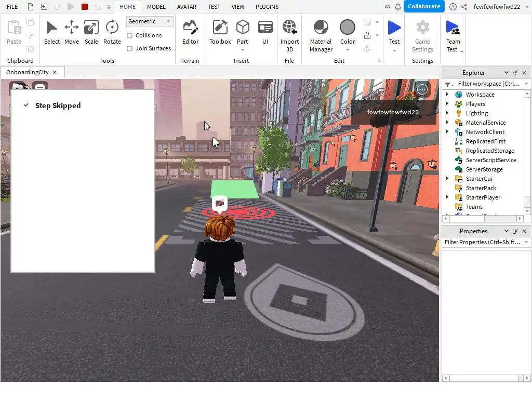Enable the Join Surfaces checkbox
The width and height of the screenshot is (532, 399).
click(129, 48)
